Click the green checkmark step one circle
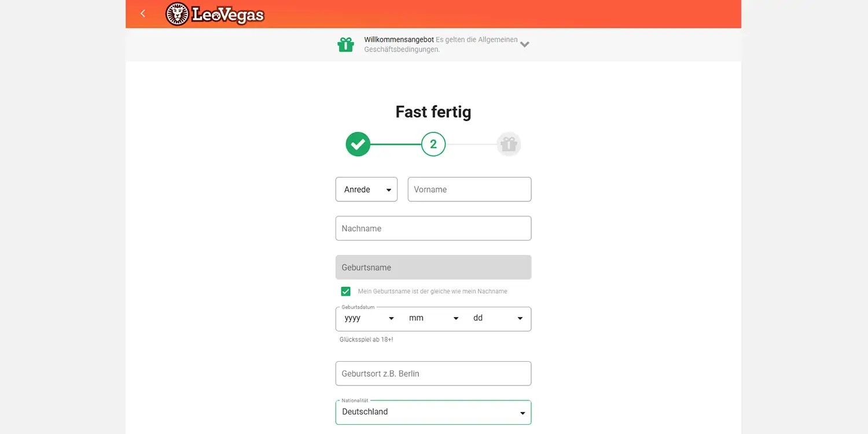The image size is (868, 434). (x=358, y=144)
